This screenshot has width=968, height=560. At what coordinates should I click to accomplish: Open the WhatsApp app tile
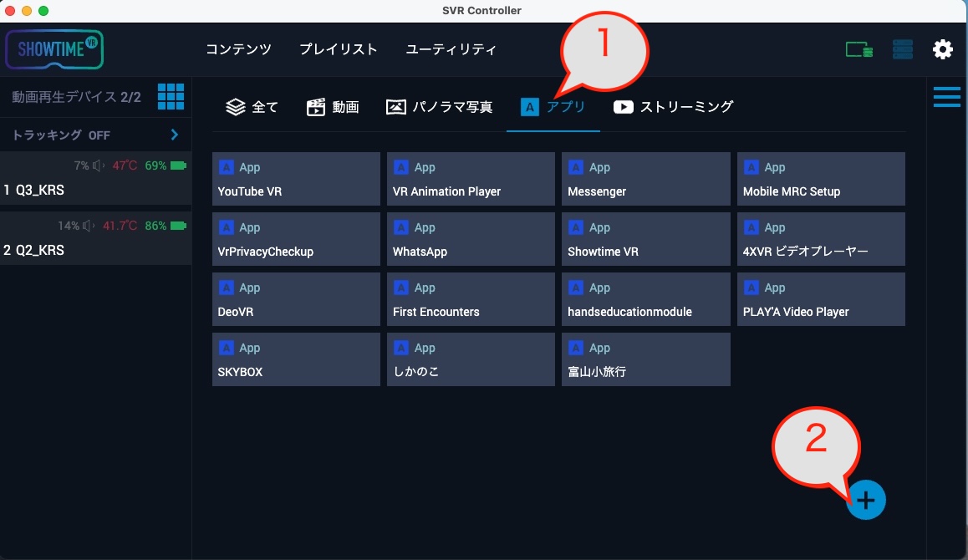[471, 239]
